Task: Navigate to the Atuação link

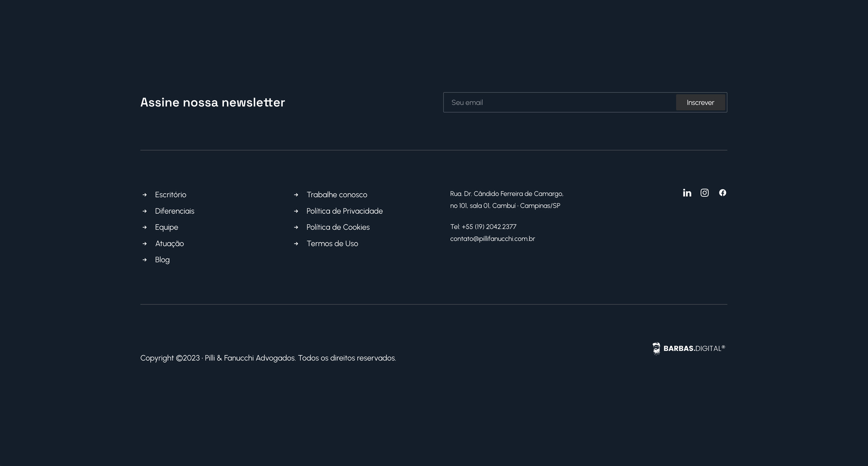Action: pyautogui.click(x=169, y=244)
